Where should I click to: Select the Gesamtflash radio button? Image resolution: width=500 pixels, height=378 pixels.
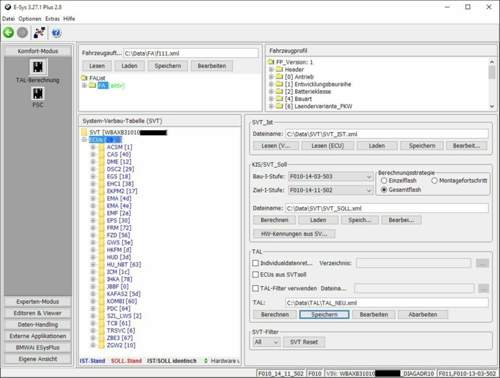click(384, 189)
